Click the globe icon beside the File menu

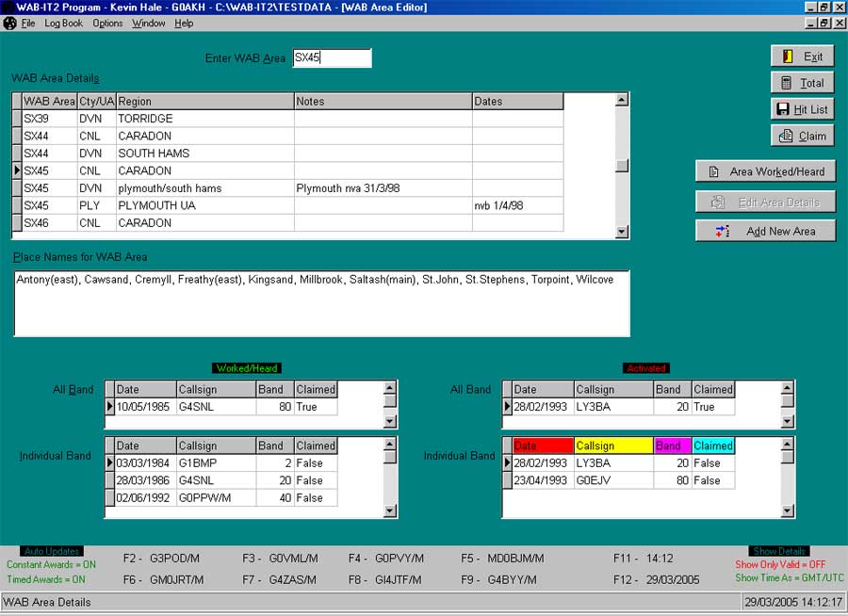pyautogui.click(x=12, y=23)
